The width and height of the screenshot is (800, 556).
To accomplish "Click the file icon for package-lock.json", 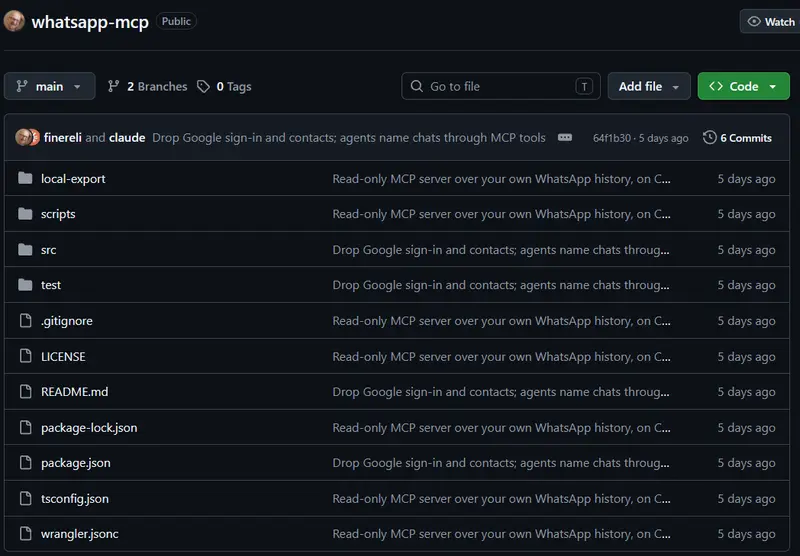I will pyautogui.click(x=25, y=427).
